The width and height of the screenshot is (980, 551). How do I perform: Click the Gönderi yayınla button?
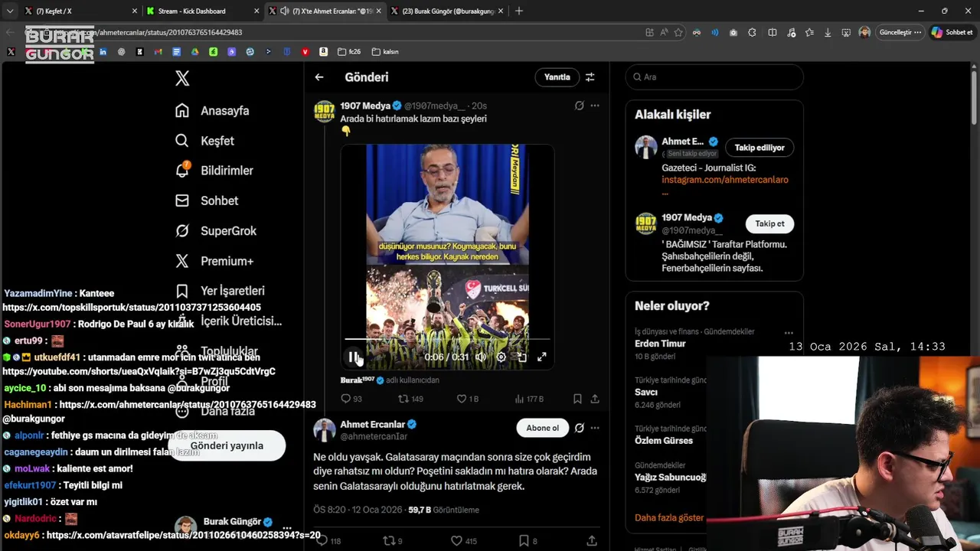click(x=227, y=445)
